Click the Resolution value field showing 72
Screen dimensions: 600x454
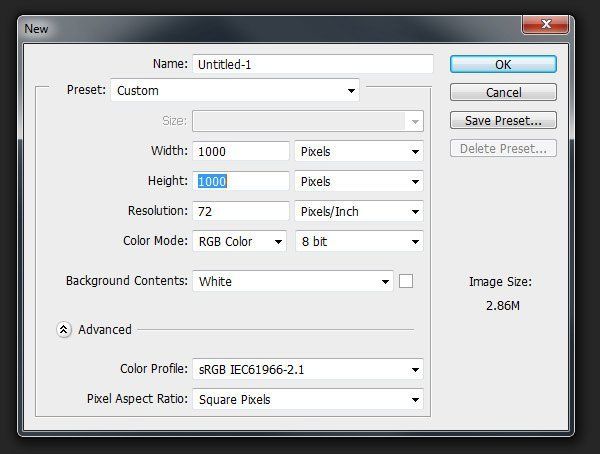(x=241, y=211)
